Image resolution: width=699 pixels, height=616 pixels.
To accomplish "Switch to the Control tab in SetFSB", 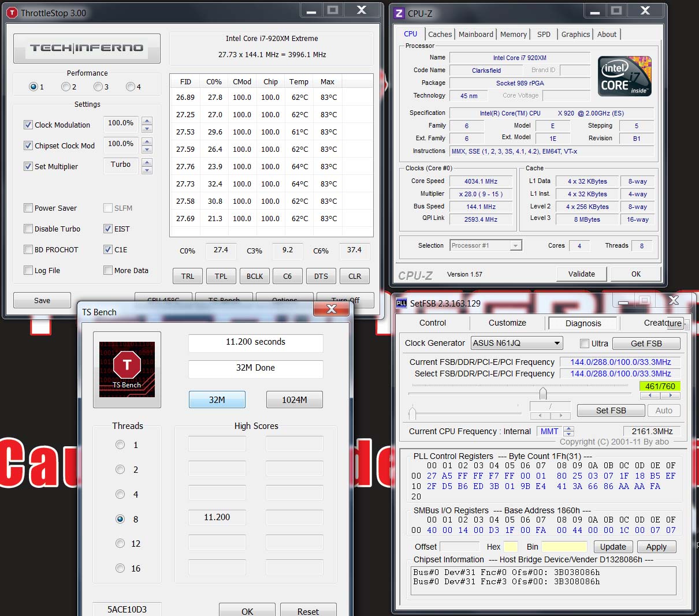I will [433, 323].
